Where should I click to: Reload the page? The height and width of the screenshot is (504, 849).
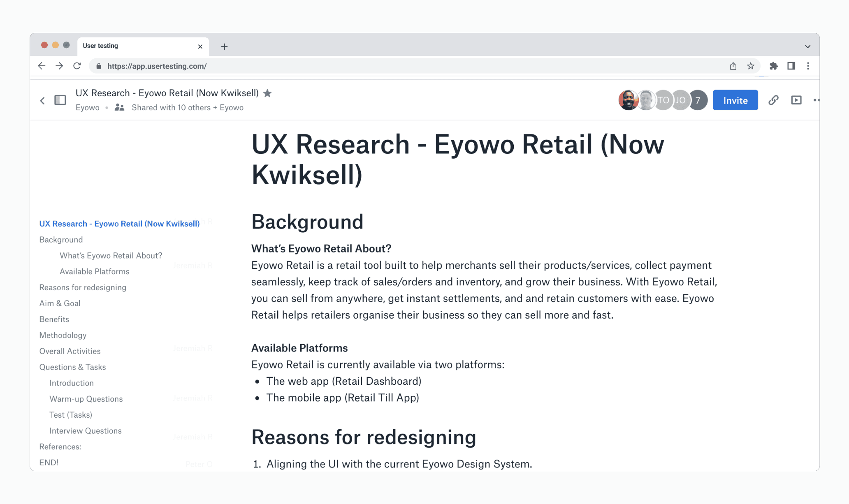coord(77,66)
